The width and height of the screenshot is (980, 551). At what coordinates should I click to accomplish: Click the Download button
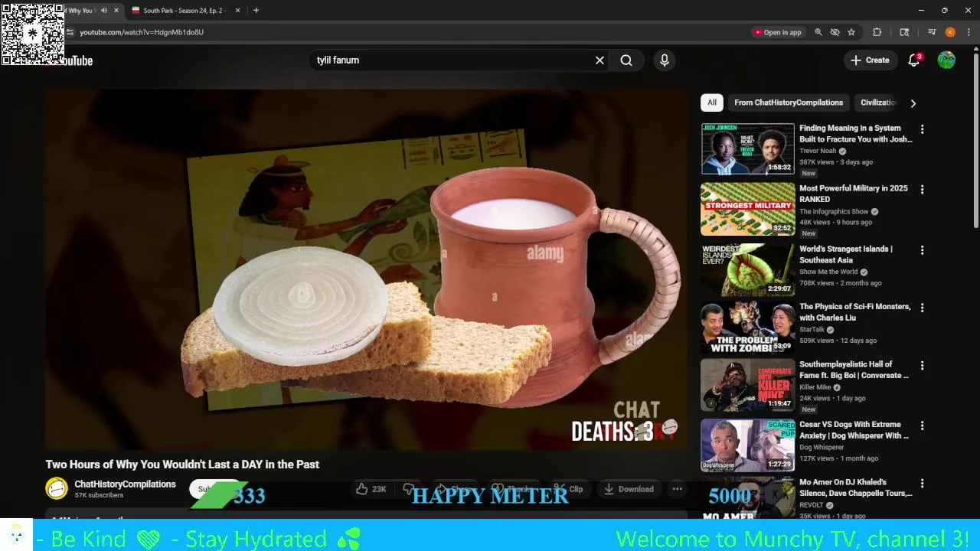(x=628, y=489)
